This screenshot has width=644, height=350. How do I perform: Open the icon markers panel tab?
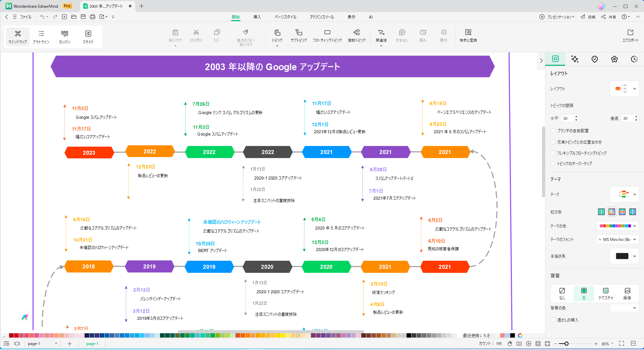595,59
